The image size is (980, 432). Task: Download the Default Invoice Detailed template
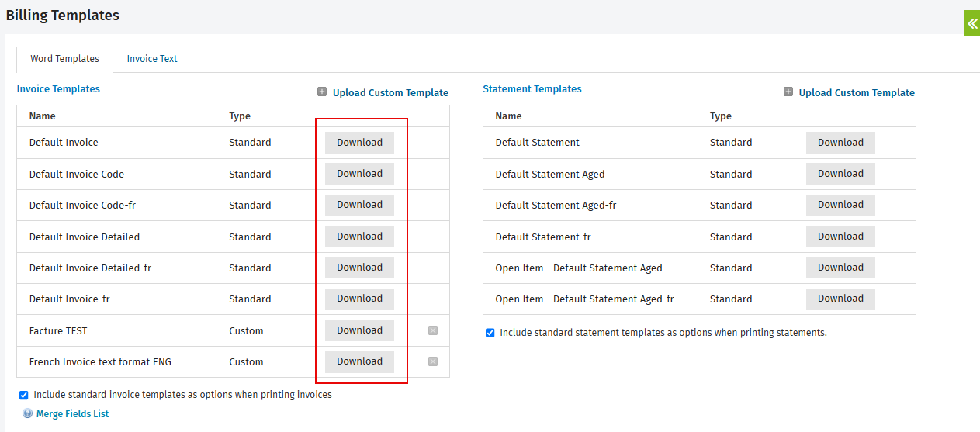(359, 237)
